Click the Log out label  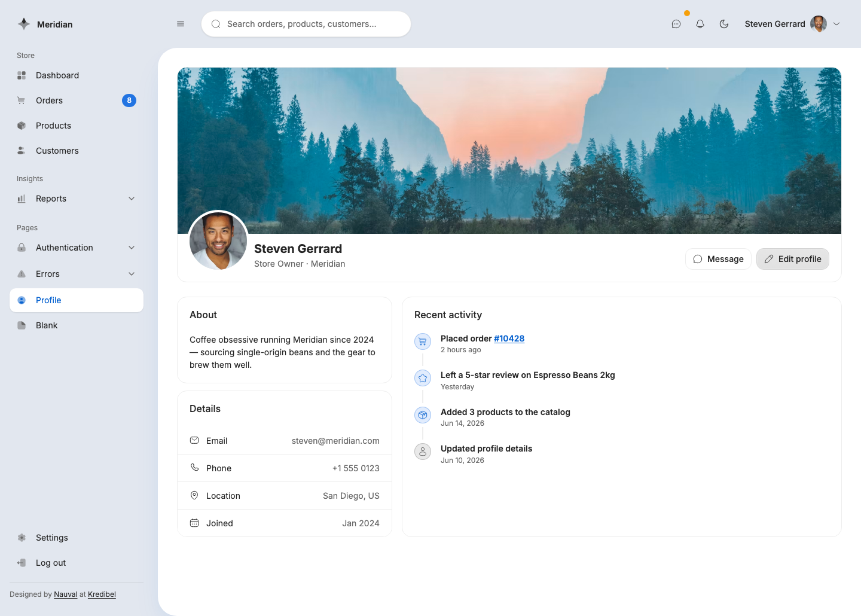(x=51, y=563)
